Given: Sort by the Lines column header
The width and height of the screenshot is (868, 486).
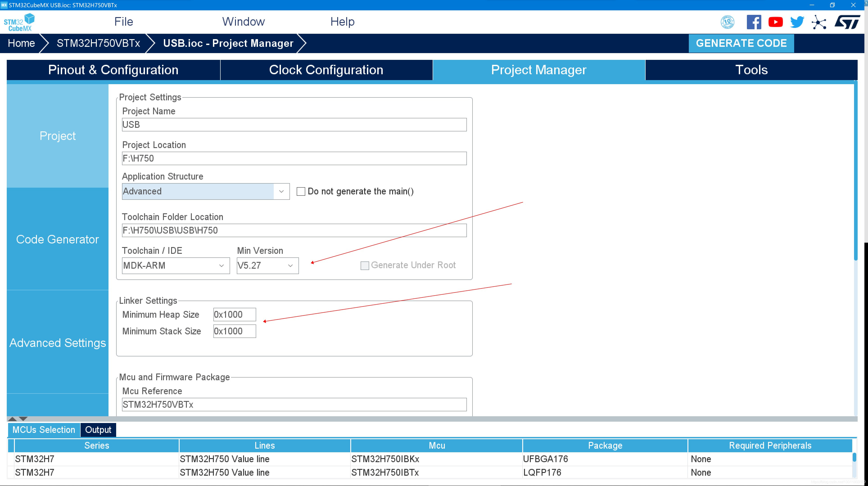Looking at the screenshot, I should click(x=264, y=445).
